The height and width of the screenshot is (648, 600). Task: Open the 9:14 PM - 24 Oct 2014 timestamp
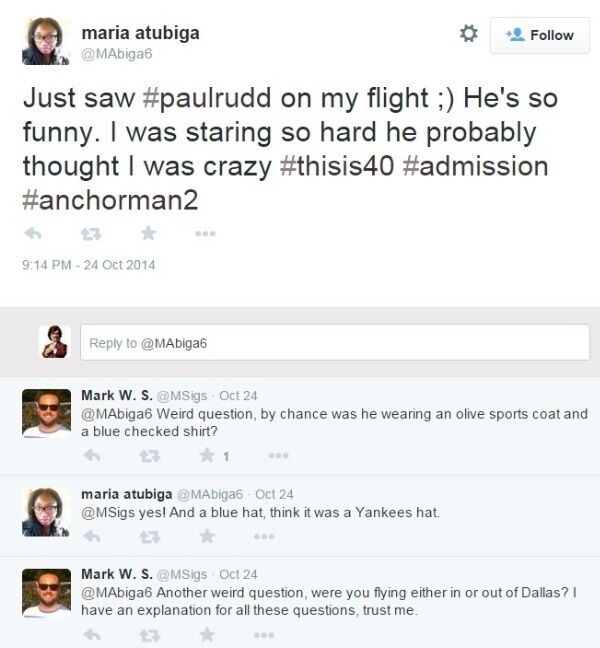pyautogui.click(x=89, y=265)
